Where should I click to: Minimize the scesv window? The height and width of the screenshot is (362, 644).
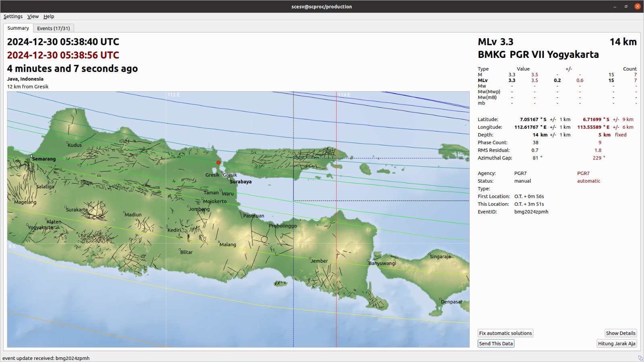(x=615, y=6)
